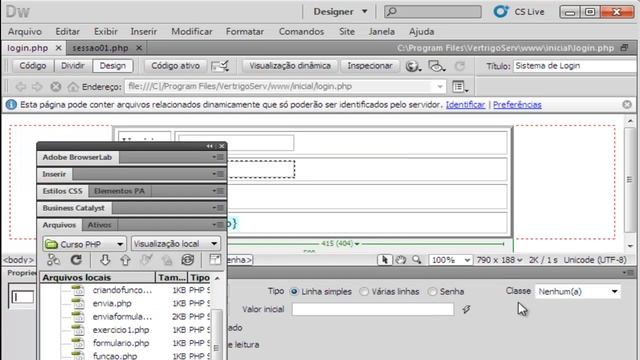Select the Hand tool in status bar
The height and width of the screenshot is (360, 640).
point(401,260)
